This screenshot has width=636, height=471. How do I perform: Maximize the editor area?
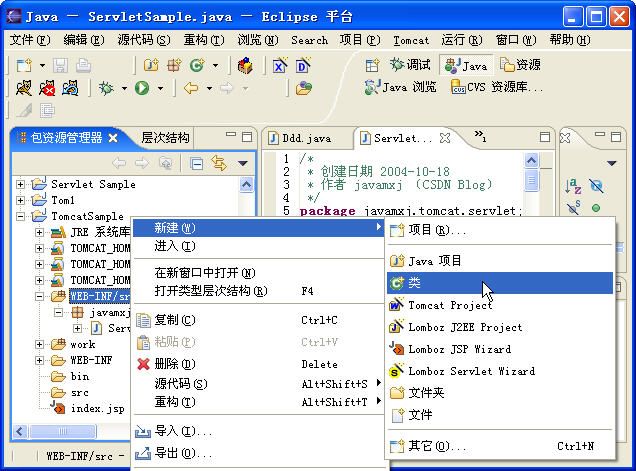click(545, 137)
